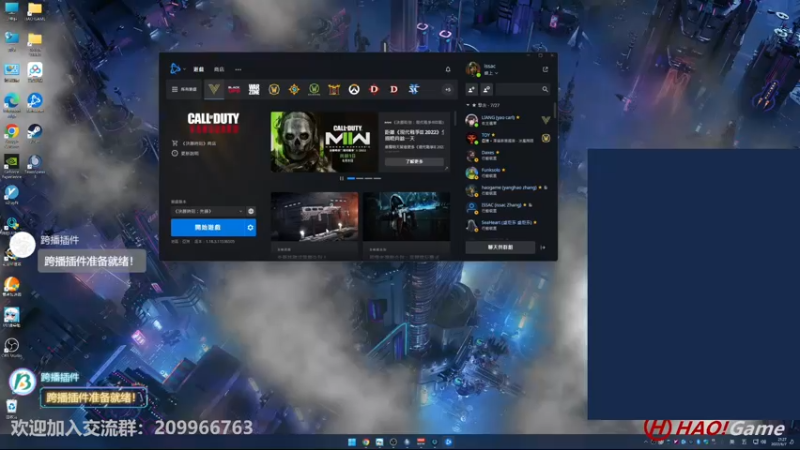Open the game settings gear on Play button

pos(251,228)
